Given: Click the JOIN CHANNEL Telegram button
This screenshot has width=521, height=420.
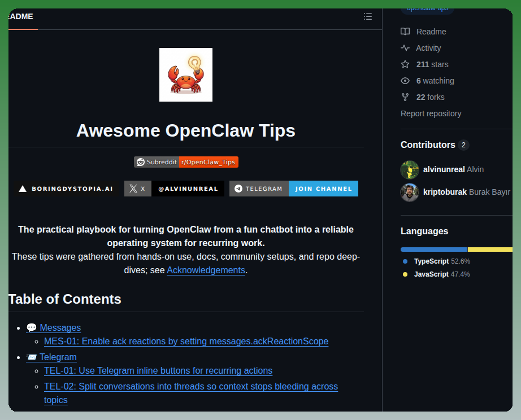Looking at the screenshot, I should tap(323, 189).
